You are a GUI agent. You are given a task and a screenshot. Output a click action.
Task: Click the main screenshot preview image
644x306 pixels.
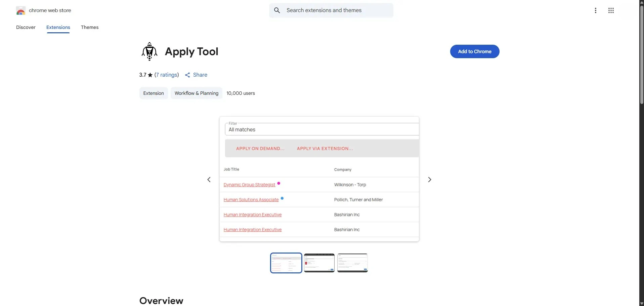point(319,179)
